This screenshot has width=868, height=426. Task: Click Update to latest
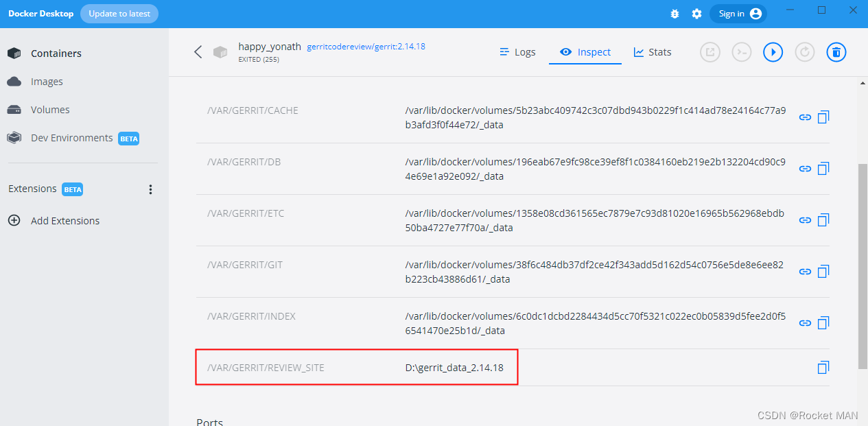(119, 13)
